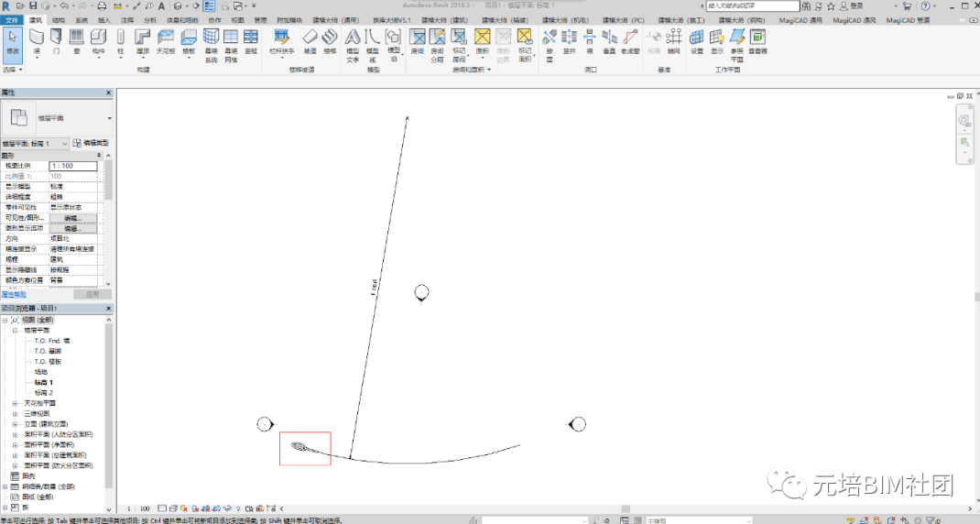980x524 pixels.
Task: Click the 设置 work plane set icon
Action: pyautogui.click(x=697, y=42)
